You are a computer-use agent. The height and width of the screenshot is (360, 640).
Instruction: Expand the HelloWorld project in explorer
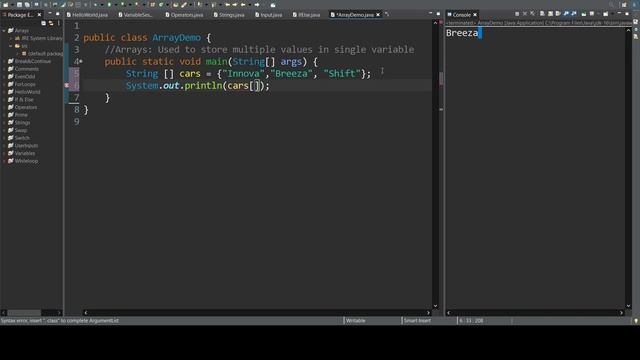(x=4, y=92)
